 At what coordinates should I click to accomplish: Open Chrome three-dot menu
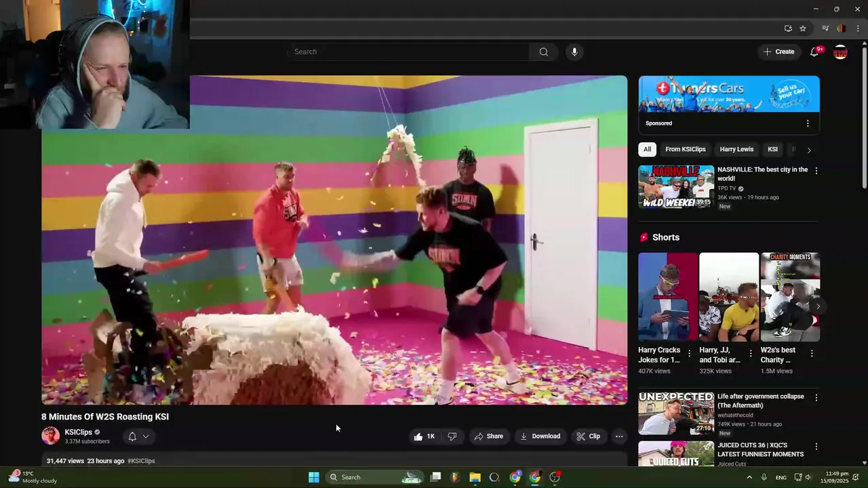858,28
